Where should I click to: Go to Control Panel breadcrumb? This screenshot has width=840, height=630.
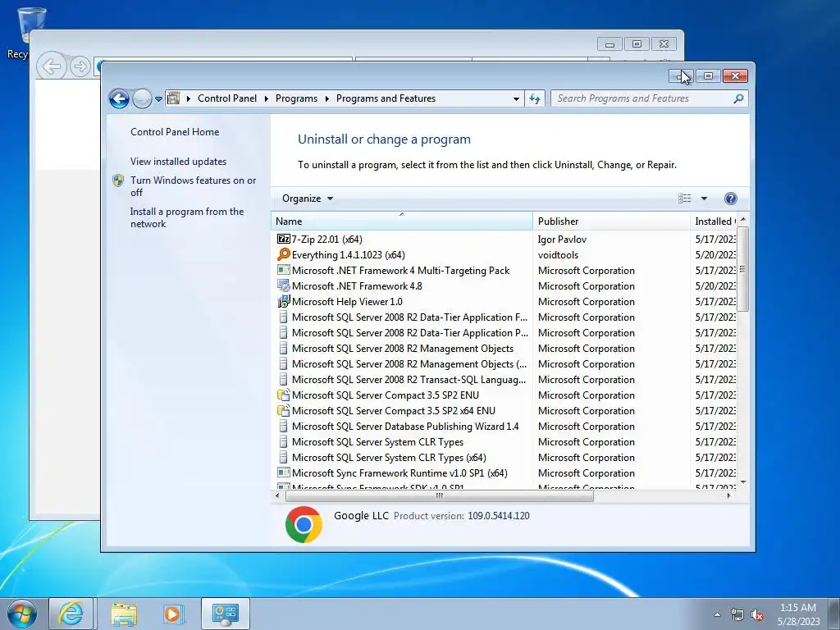click(227, 98)
